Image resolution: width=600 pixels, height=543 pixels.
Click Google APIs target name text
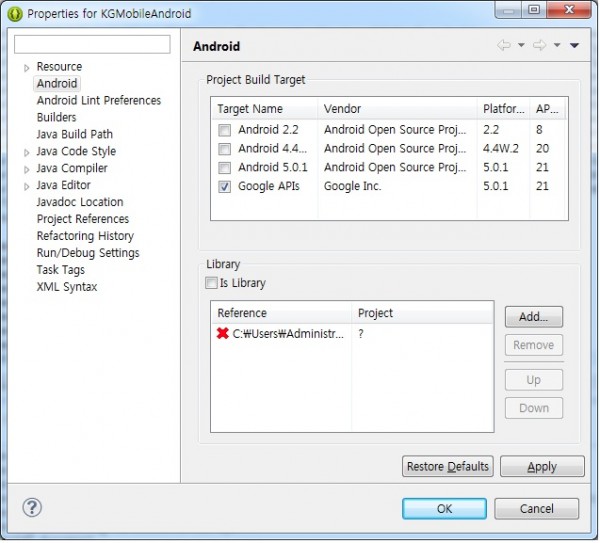269,186
